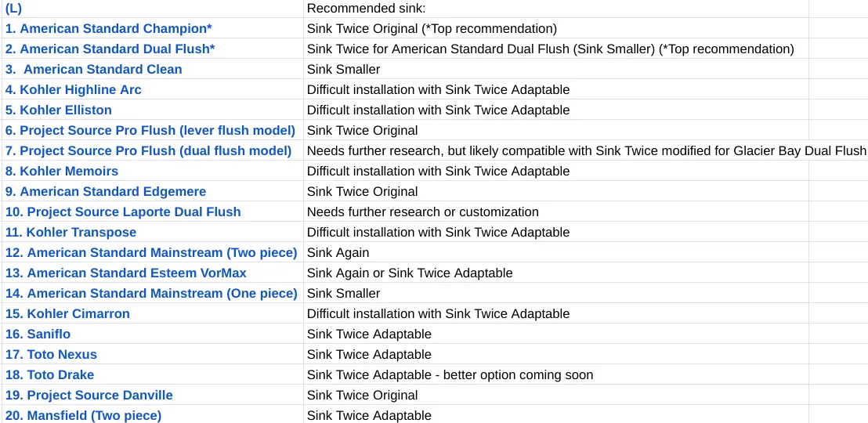868x423 pixels.
Task: Select cell reading Sink Again
Action: click(x=555, y=253)
